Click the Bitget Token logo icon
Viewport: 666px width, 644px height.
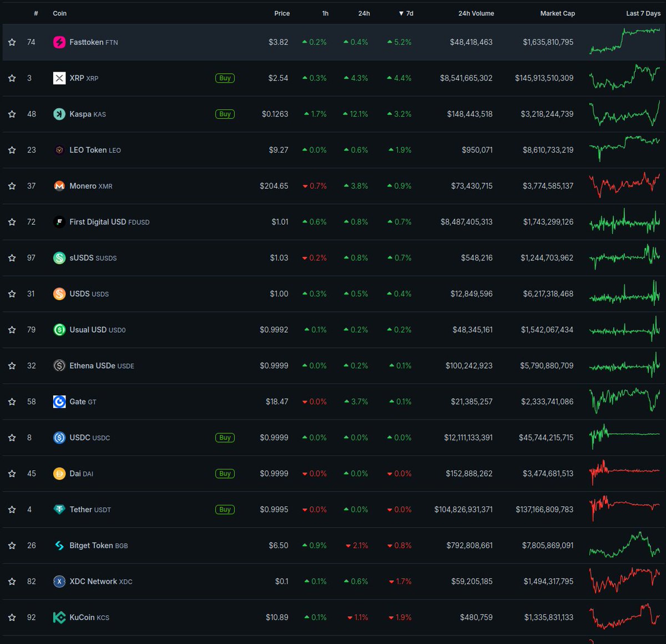59,546
